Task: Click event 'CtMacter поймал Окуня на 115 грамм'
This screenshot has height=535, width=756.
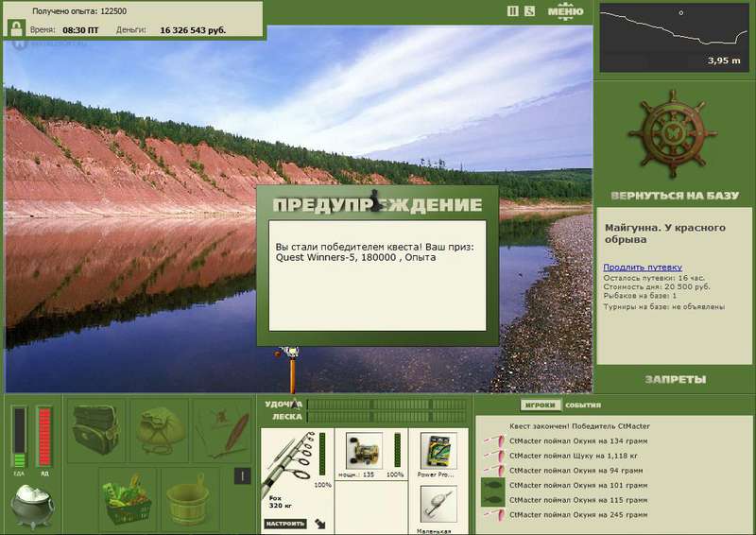Action: 578,500
